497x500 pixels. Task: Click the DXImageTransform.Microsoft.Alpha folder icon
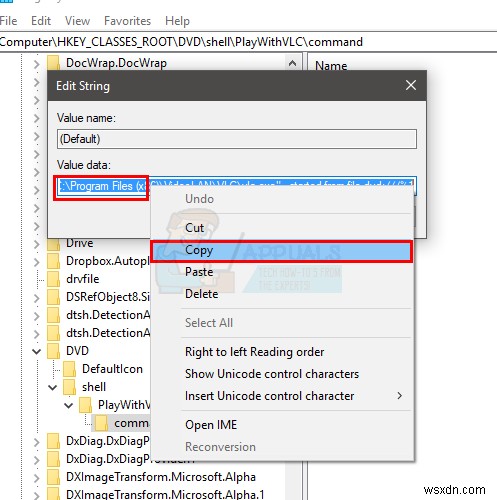coord(54,477)
